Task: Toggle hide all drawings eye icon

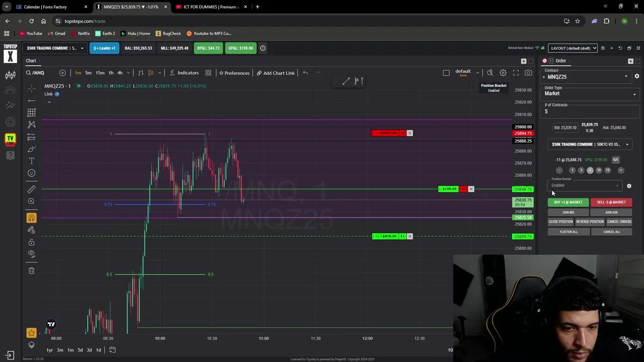Action: pos(32,254)
